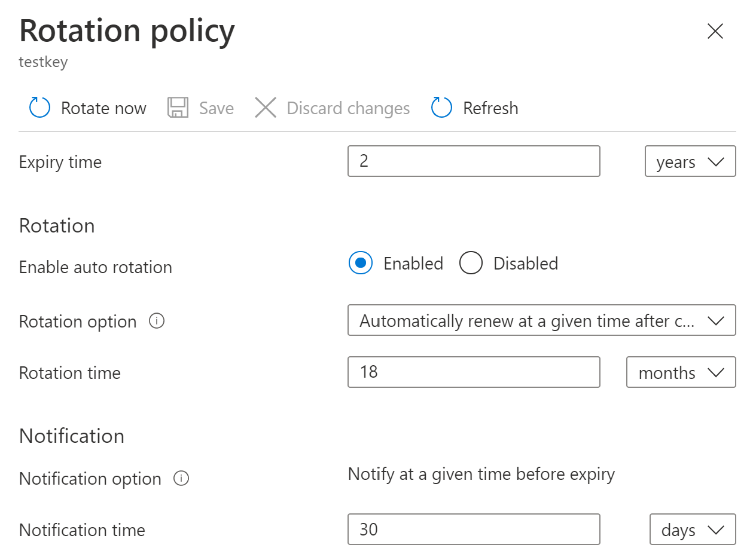Focus the Expiry time input field
756x554 pixels.
[x=473, y=161]
